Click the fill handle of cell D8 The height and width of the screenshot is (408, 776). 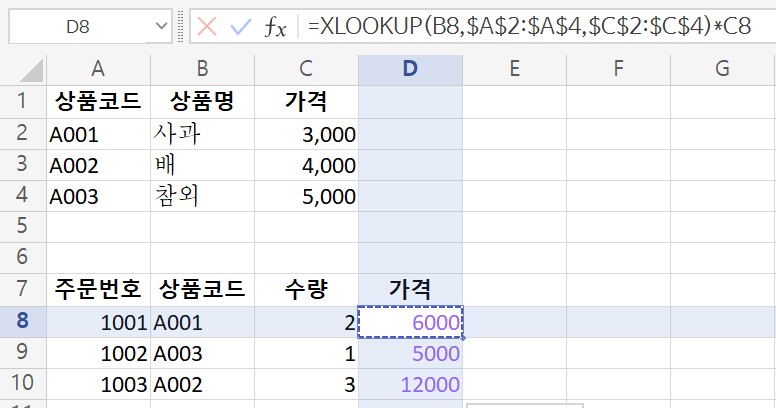point(463,338)
